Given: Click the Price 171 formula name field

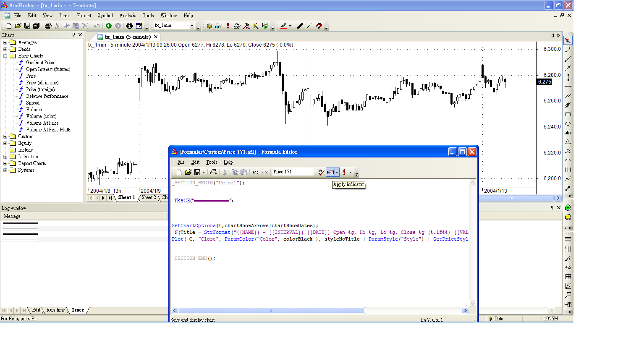Looking at the screenshot, I should click(293, 172).
